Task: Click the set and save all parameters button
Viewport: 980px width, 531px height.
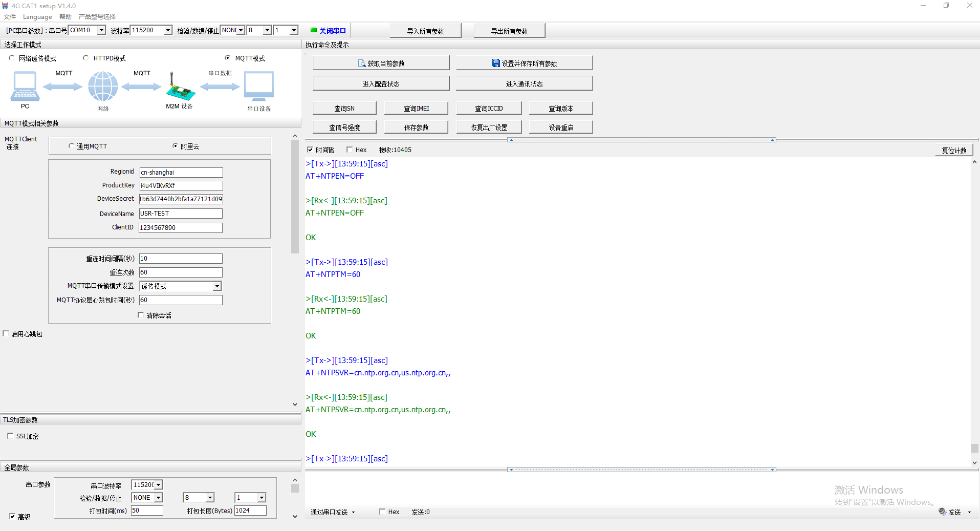Action: click(x=524, y=63)
